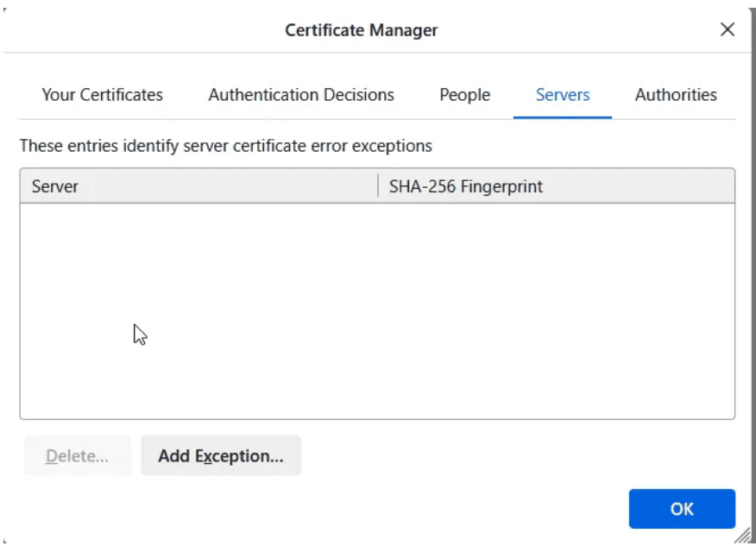Click the divider between Server and SHA-256 columns
The width and height of the screenshot is (756, 546).
(378, 186)
